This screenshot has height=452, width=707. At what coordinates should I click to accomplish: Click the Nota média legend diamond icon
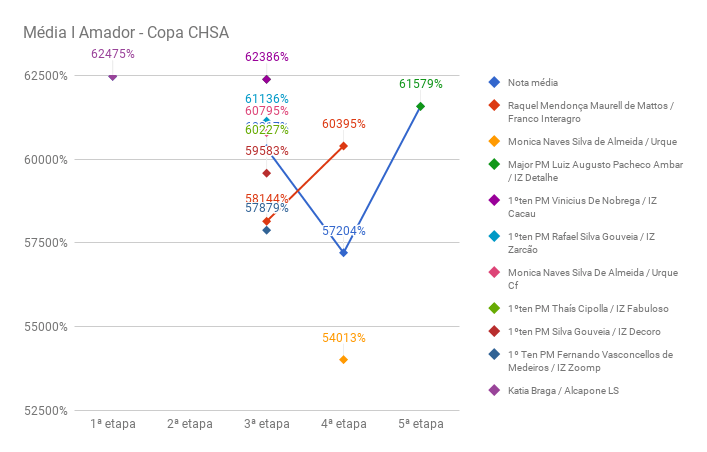(494, 82)
